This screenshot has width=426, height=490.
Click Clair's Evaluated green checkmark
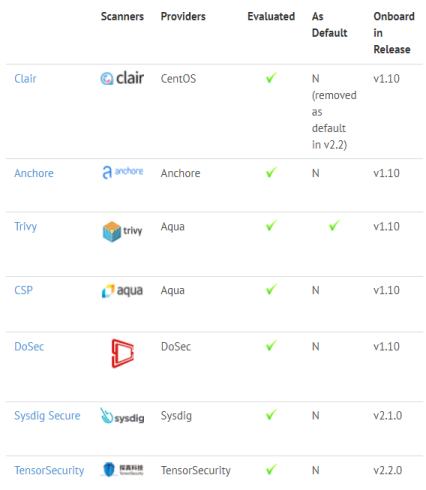271,78
